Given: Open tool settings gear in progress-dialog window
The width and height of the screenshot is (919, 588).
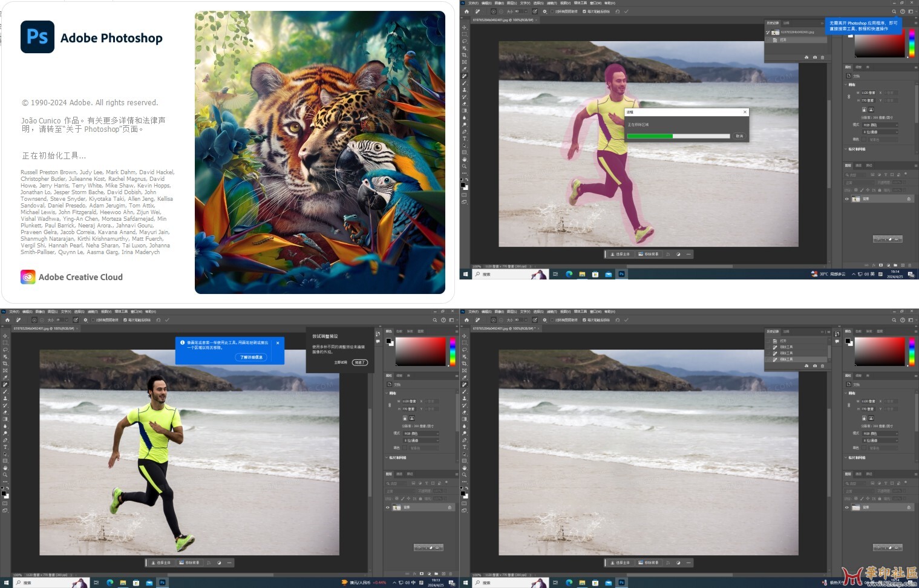Looking at the screenshot, I should click(x=545, y=11).
